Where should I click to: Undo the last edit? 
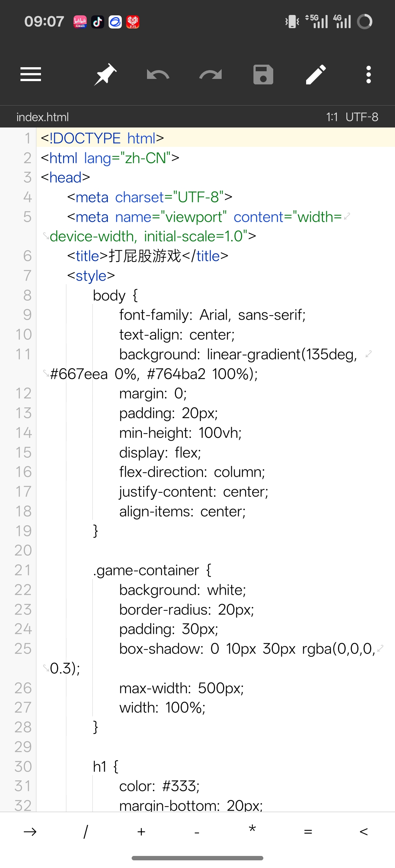[x=157, y=74]
